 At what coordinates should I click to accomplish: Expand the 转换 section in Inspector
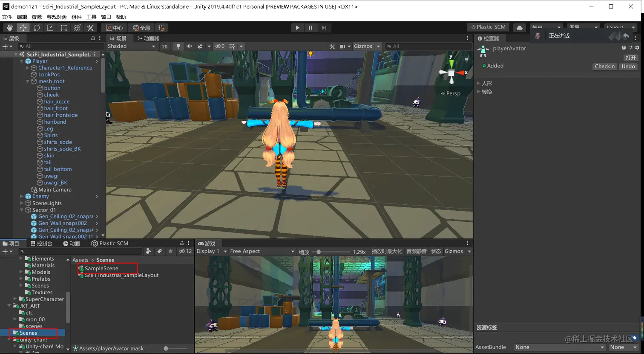(x=479, y=92)
